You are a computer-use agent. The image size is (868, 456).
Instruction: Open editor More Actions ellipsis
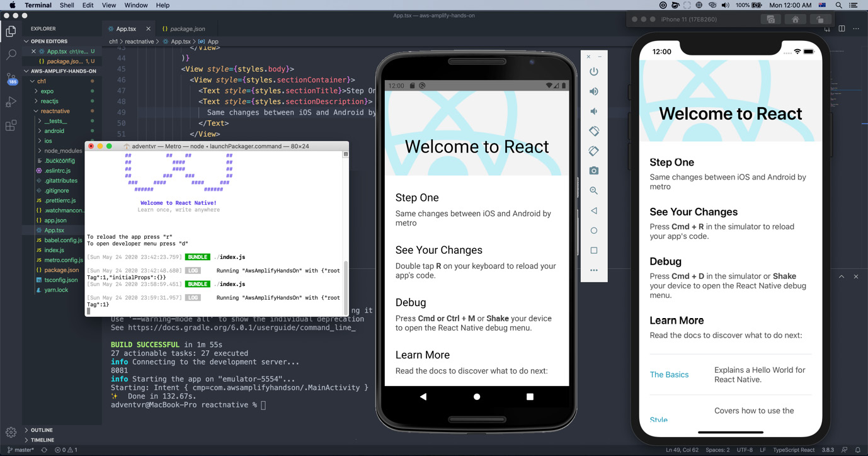856,29
